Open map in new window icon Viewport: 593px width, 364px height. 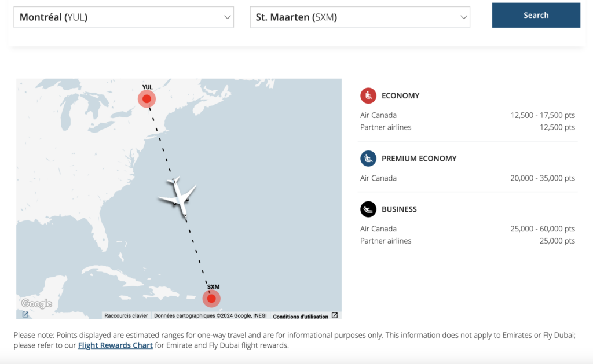[x=25, y=315]
